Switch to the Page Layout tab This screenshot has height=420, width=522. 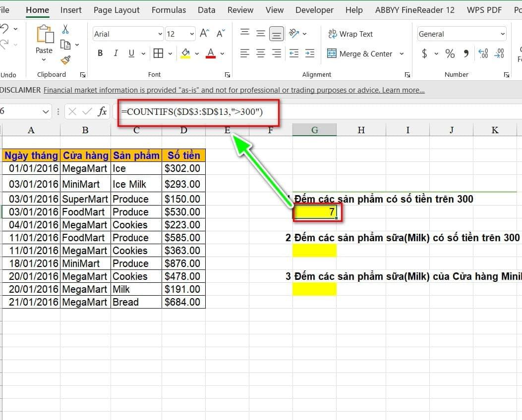116,10
